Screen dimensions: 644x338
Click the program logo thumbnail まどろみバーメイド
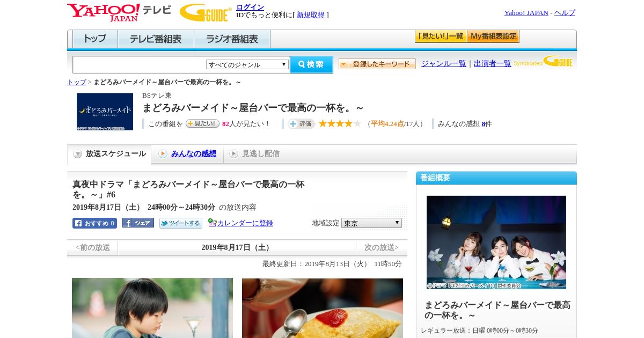[105, 112]
